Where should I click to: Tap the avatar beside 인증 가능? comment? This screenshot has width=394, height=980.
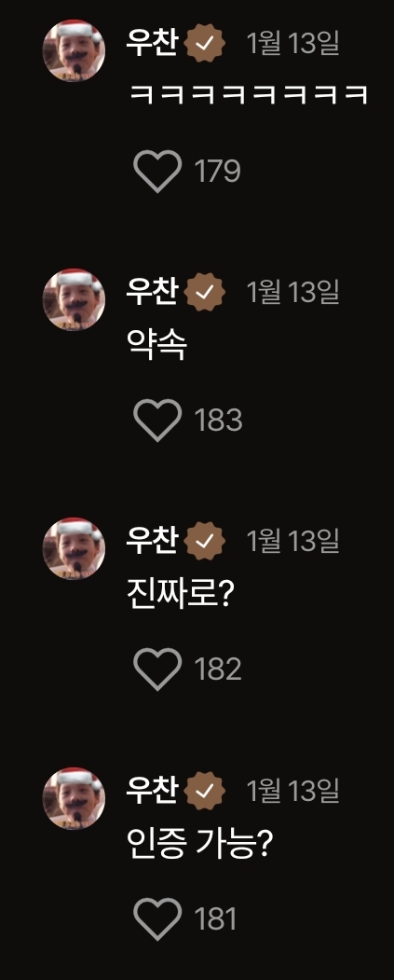[x=74, y=798]
